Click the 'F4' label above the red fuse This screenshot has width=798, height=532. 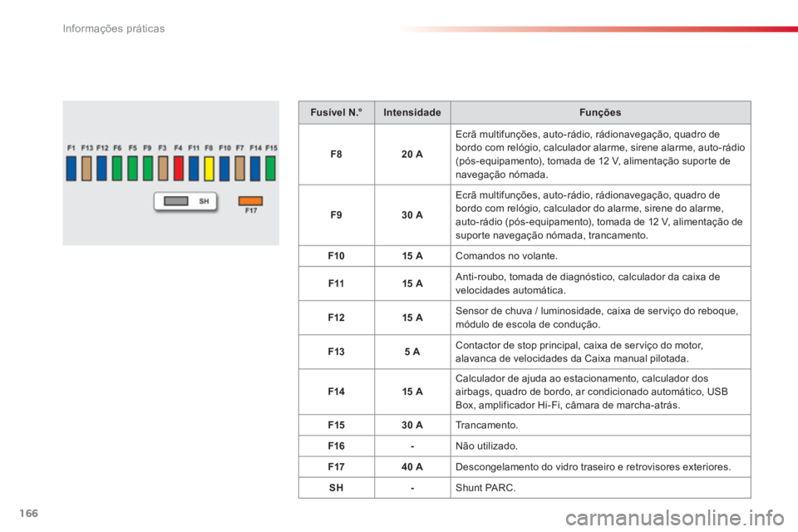coord(178,148)
